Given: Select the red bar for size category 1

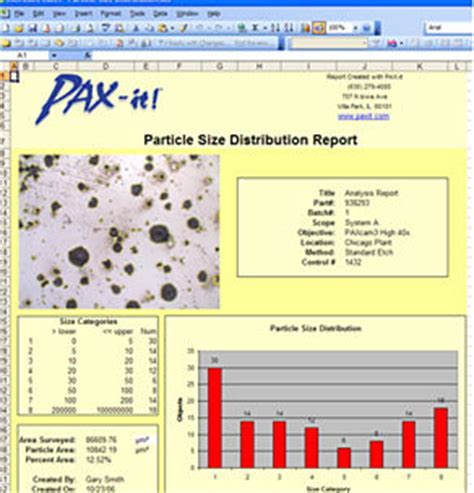Looking at the screenshot, I should [x=215, y=418].
